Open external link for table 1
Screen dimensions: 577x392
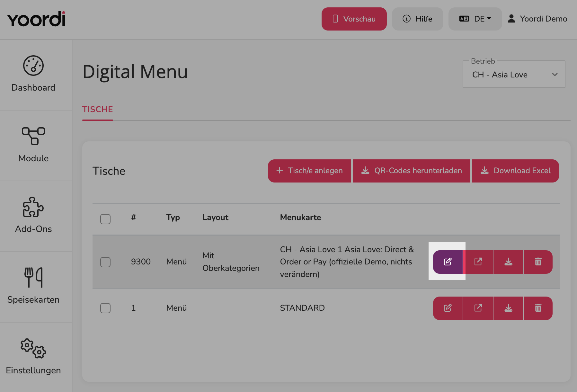coord(478,308)
